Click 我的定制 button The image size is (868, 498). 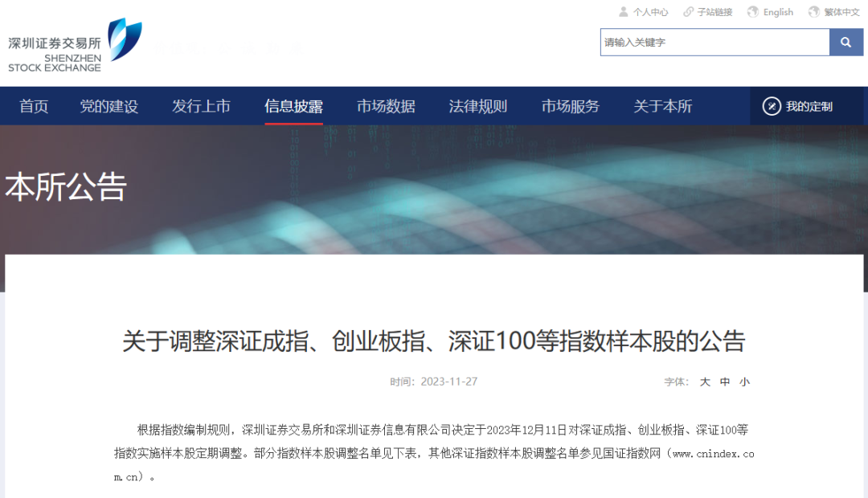809,106
